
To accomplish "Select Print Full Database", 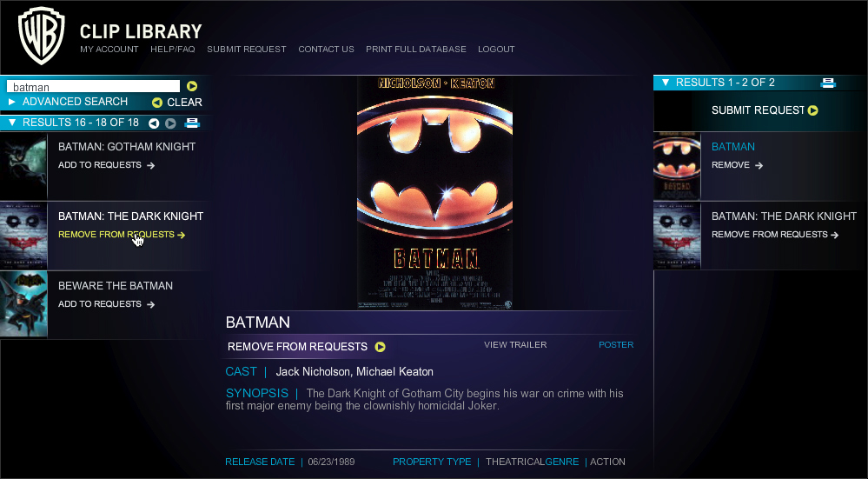I will pos(415,50).
